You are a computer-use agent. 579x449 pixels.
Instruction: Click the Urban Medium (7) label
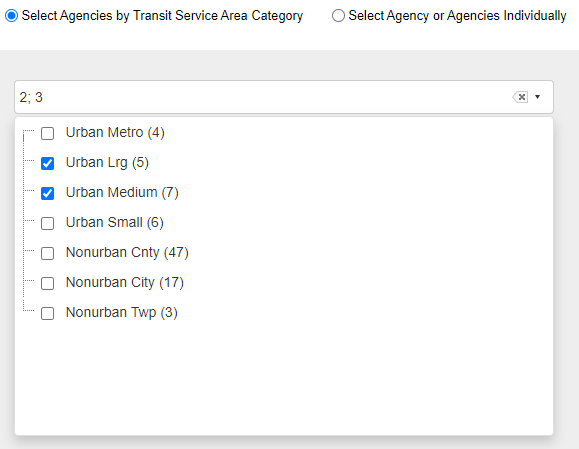click(x=122, y=192)
